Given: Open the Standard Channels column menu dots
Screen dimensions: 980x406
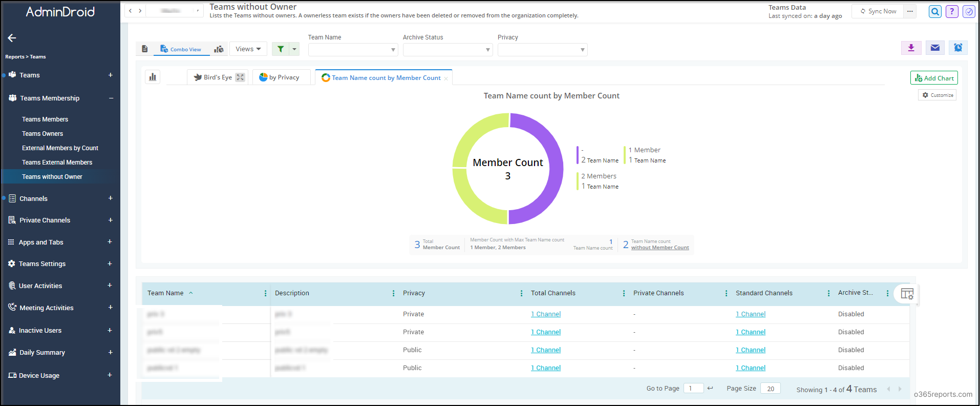Looking at the screenshot, I should coord(828,293).
